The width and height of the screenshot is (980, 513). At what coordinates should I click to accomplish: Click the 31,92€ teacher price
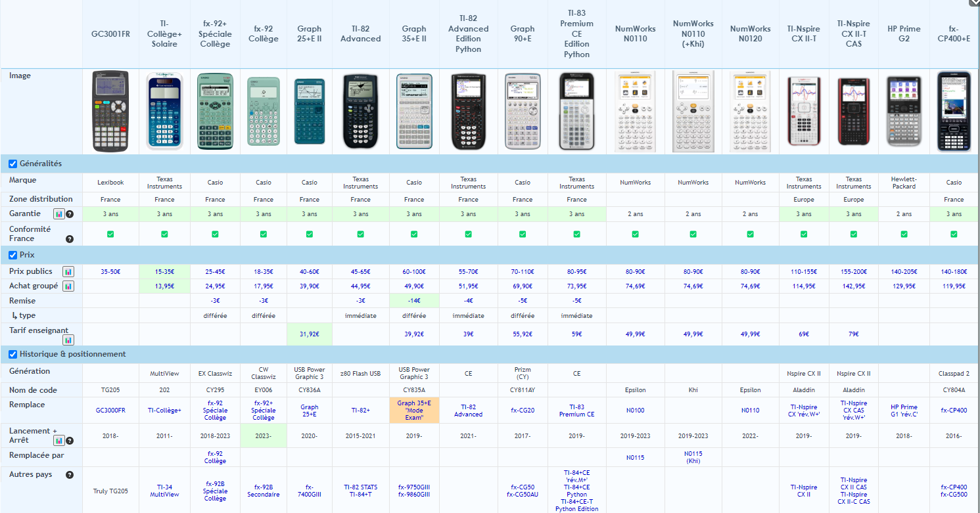tap(309, 334)
